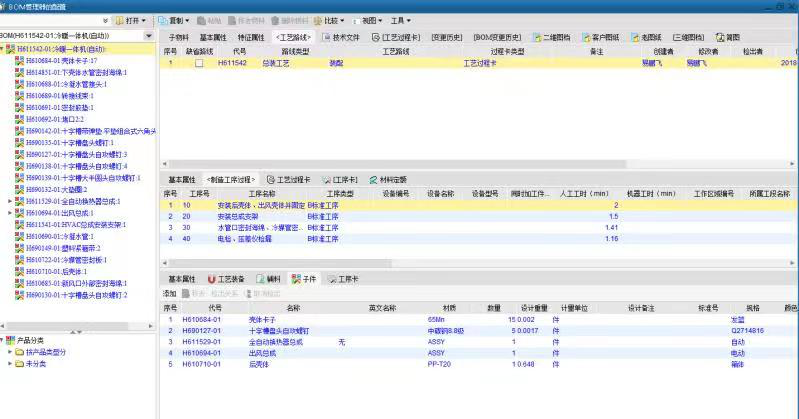Switch to the 基本属性 tab at top
The width and height of the screenshot is (799, 419).
(213, 37)
